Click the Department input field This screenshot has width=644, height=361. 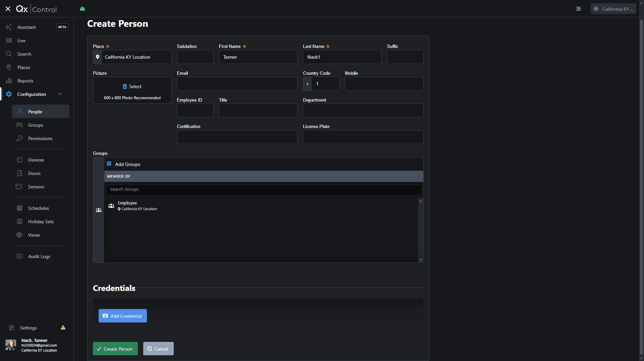(x=363, y=110)
